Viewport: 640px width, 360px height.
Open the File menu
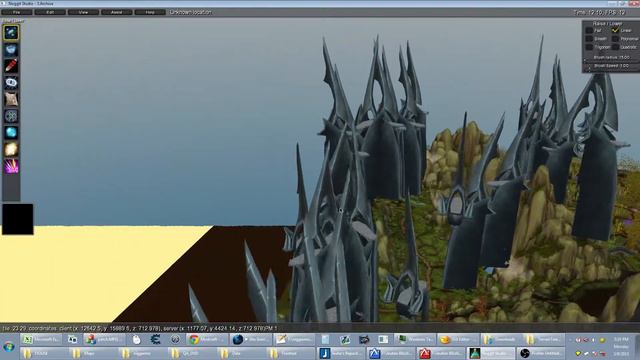(x=16, y=12)
